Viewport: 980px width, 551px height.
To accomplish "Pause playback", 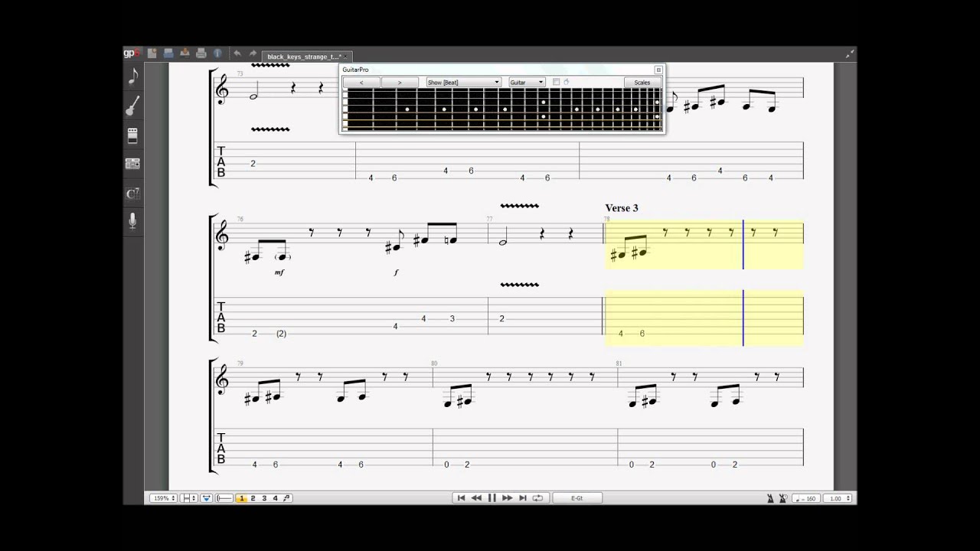I will tap(492, 498).
